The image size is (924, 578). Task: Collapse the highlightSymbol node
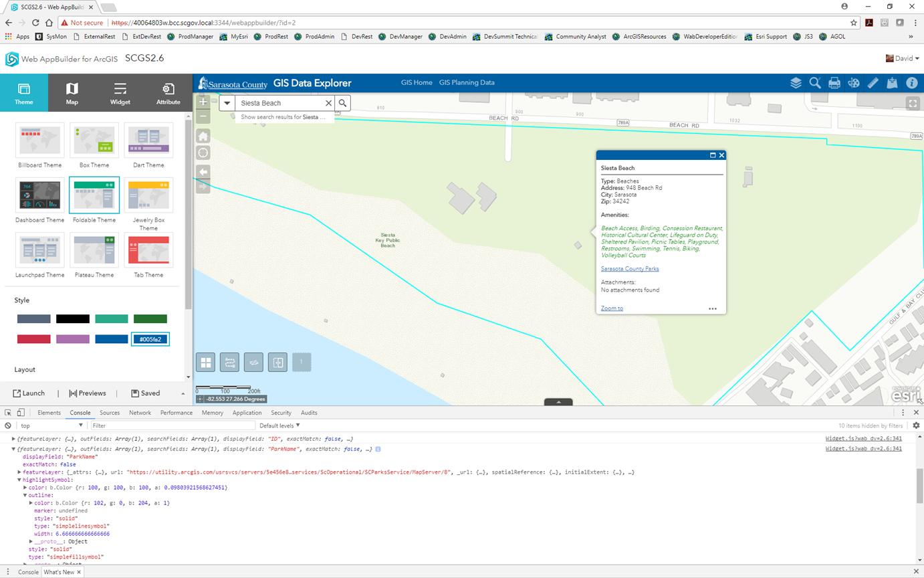click(20, 480)
